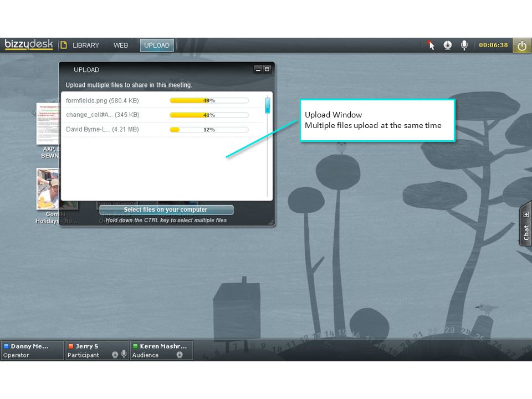Screen dimensions: 532x399
Task: Click the resize grip of the UPLOAD window
Action: click(x=271, y=222)
